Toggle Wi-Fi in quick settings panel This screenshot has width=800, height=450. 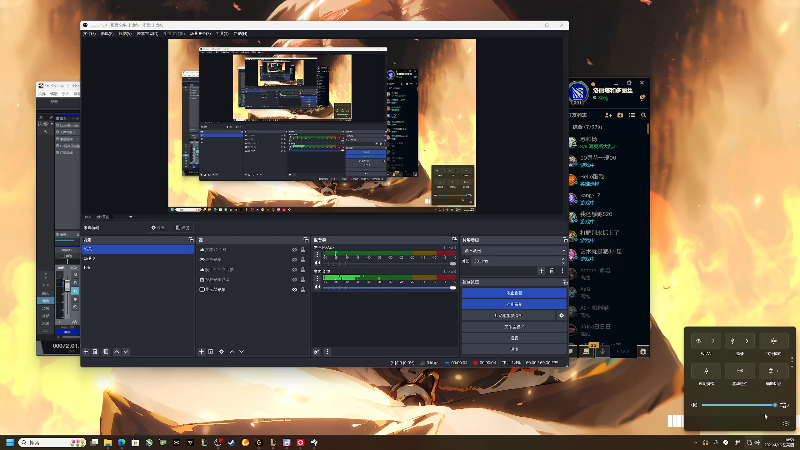[x=699, y=341]
